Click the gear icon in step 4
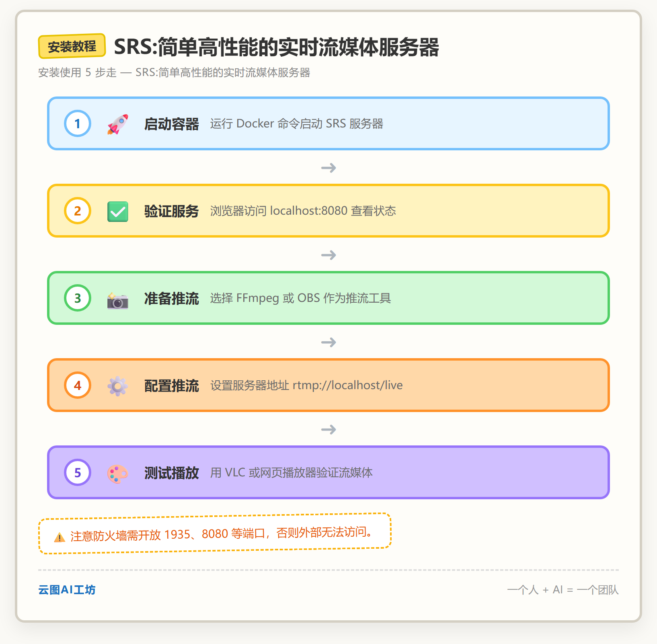Image resolution: width=657 pixels, height=644 pixels. click(x=118, y=386)
